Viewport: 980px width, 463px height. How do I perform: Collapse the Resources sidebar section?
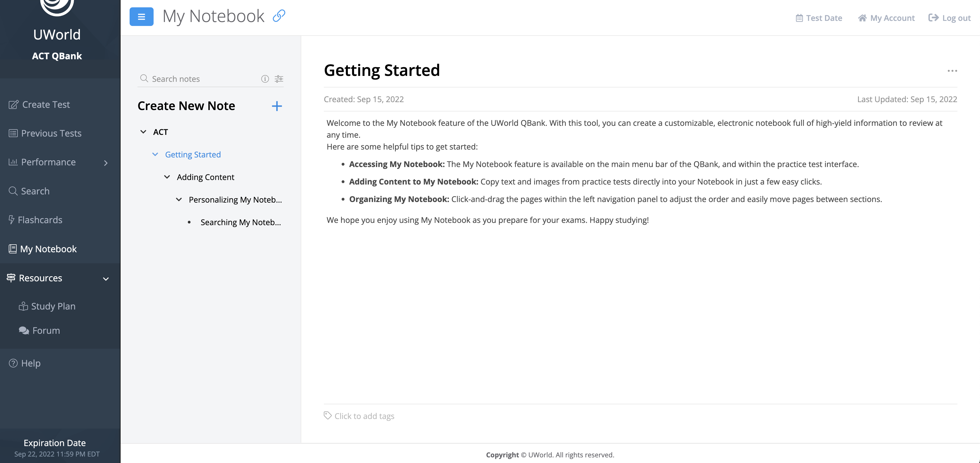[106, 279]
